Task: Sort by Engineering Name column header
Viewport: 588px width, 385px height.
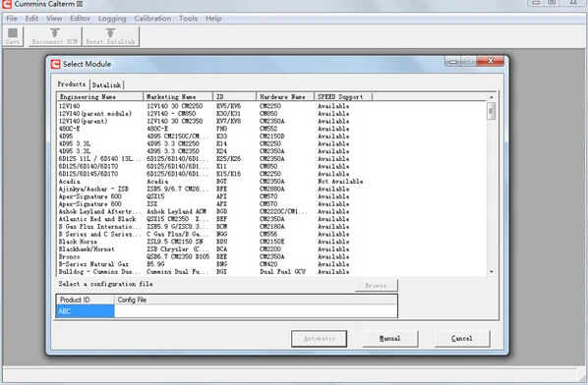Action: point(99,96)
